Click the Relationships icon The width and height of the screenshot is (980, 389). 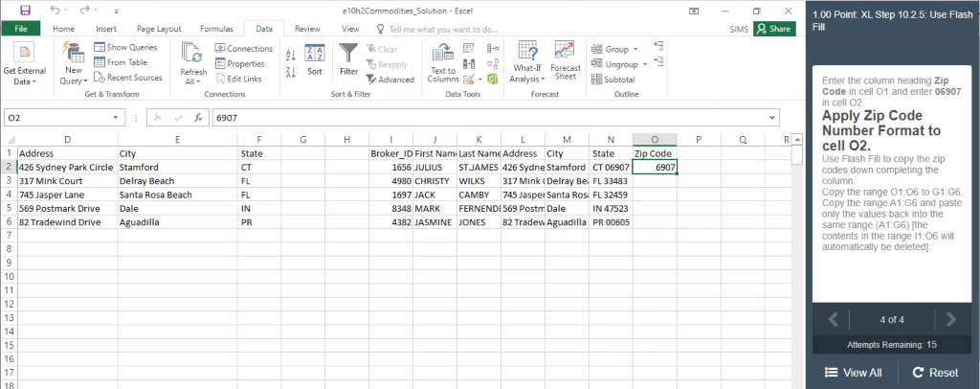pos(493,63)
